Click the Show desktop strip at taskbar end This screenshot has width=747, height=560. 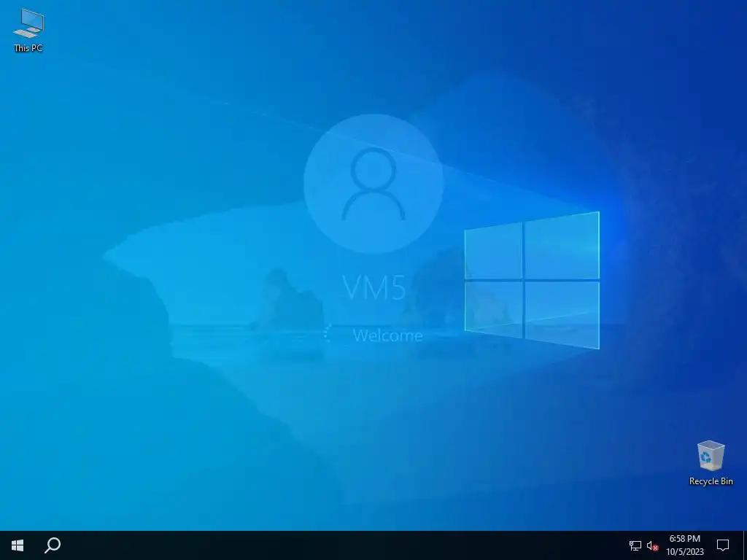click(745, 545)
